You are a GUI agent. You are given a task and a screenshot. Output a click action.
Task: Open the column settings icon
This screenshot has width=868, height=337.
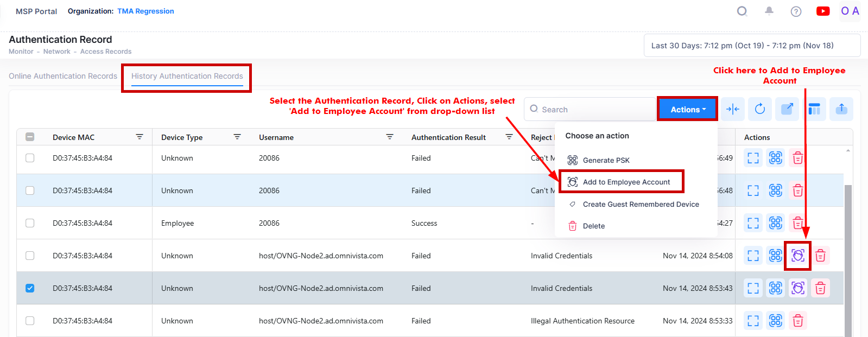pos(814,109)
